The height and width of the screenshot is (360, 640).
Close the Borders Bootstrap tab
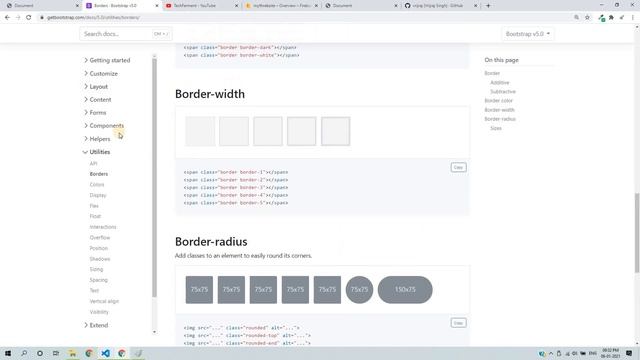click(x=157, y=6)
